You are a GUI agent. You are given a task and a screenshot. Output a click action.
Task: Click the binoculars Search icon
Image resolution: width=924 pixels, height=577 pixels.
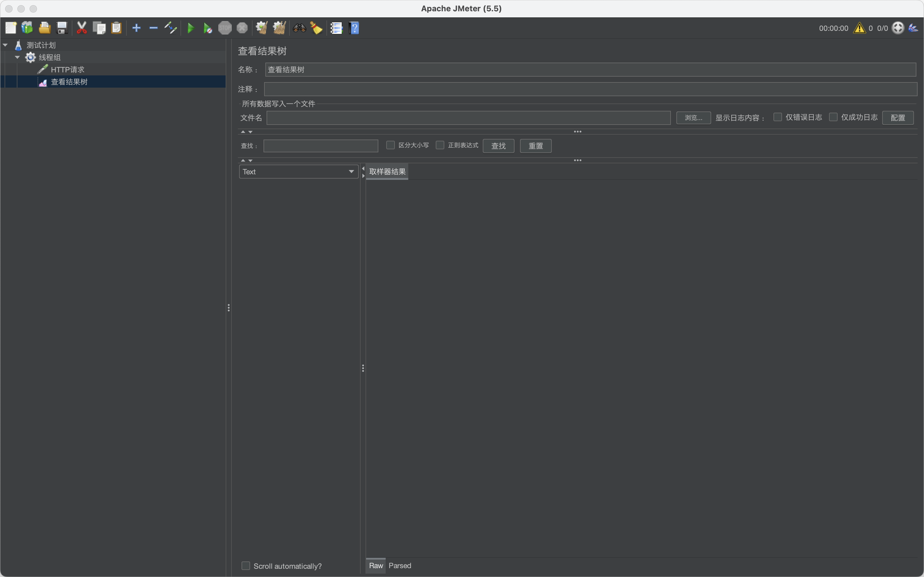pos(299,28)
